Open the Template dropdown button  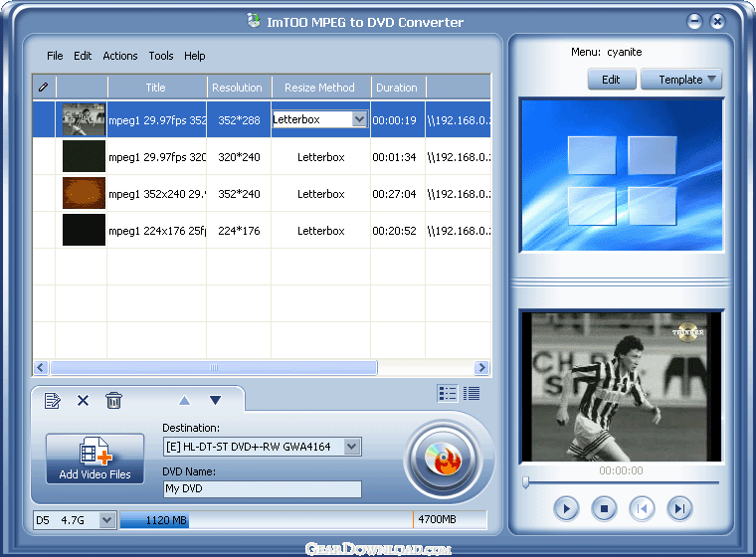[680, 80]
